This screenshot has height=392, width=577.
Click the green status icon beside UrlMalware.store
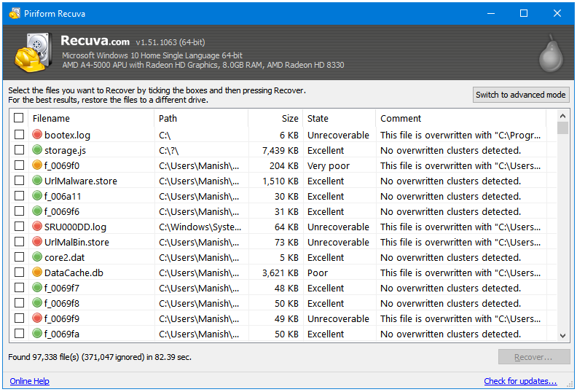tap(37, 181)
